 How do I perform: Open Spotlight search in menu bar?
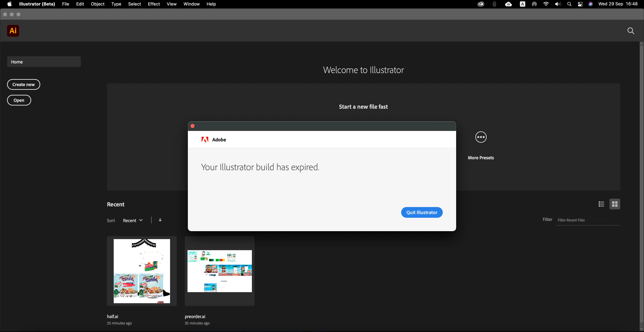[569, 4]
